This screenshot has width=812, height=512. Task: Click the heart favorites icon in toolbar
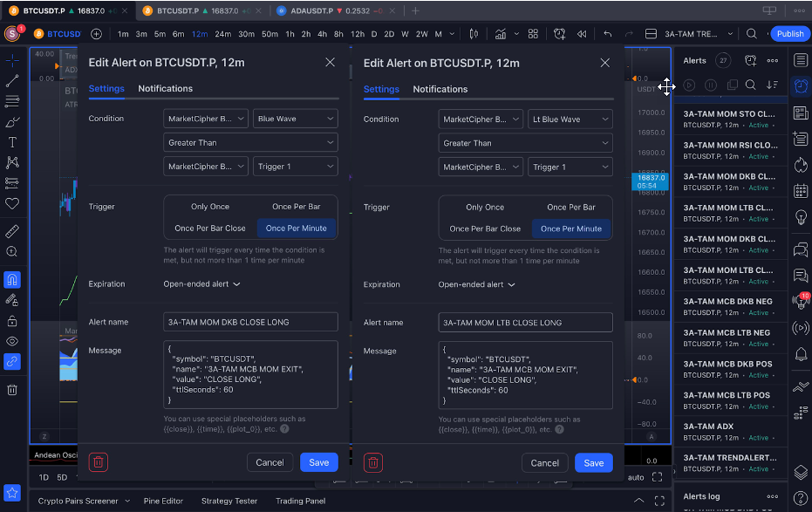(x=12, y=203)
